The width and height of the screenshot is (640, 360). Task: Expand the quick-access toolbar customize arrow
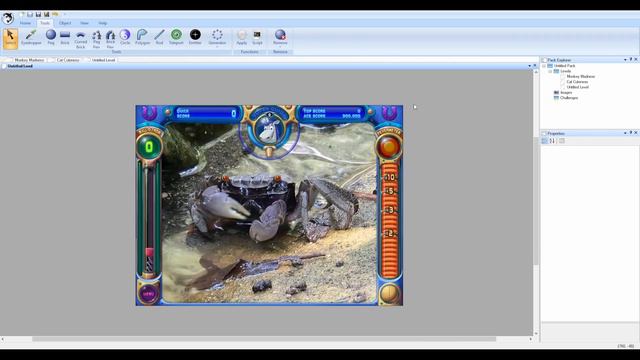point(64,14)
